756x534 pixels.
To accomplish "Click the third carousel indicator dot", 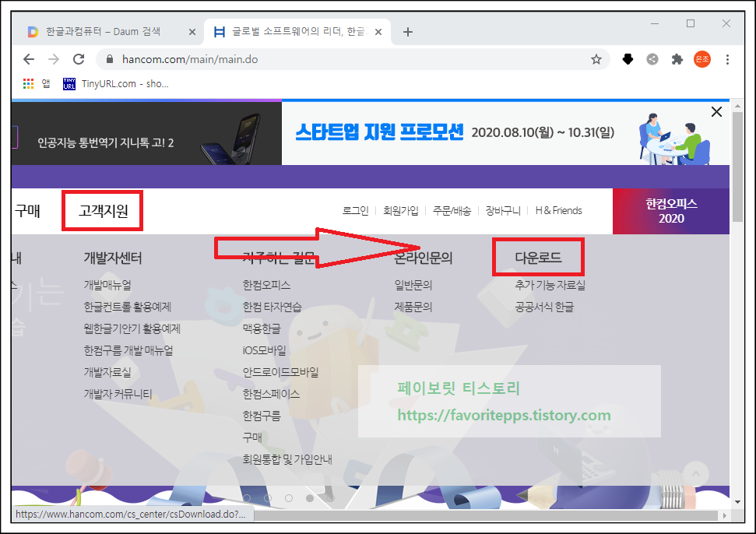I will click(x=289, y=498).
